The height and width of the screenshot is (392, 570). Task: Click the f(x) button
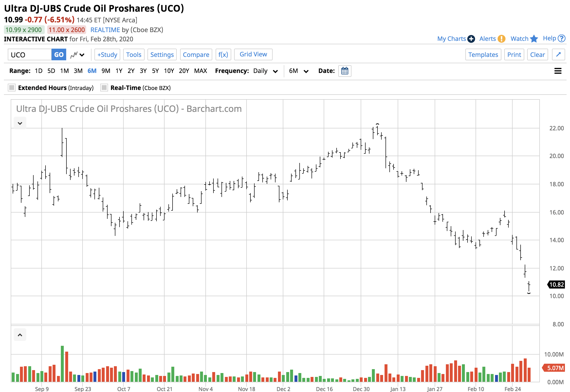tap(223, 54)
